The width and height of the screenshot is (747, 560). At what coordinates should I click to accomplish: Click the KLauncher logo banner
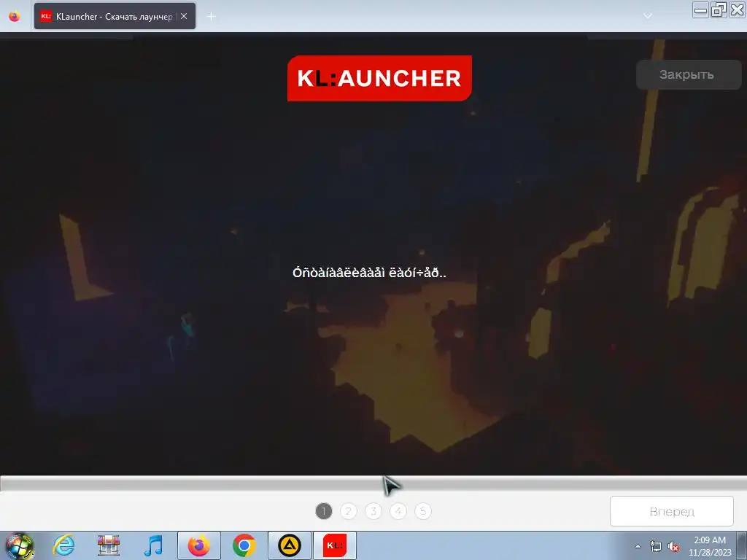click(379, 78)
